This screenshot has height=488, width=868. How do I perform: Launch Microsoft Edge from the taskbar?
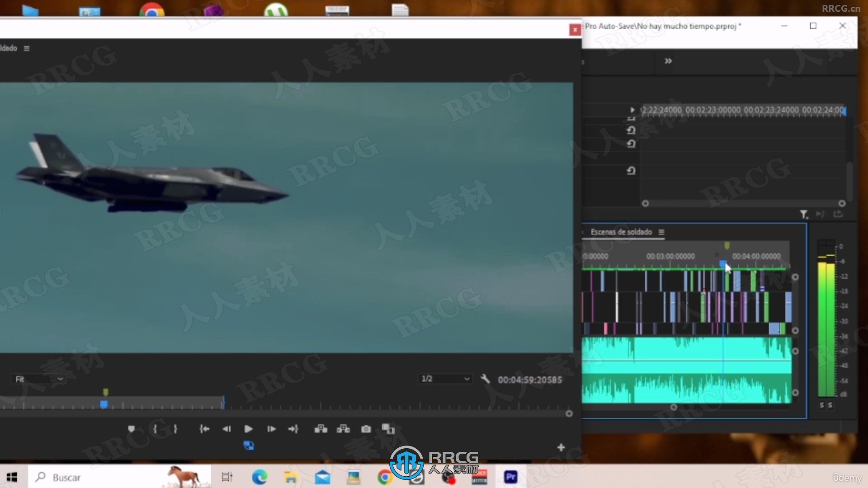point(259,477)
